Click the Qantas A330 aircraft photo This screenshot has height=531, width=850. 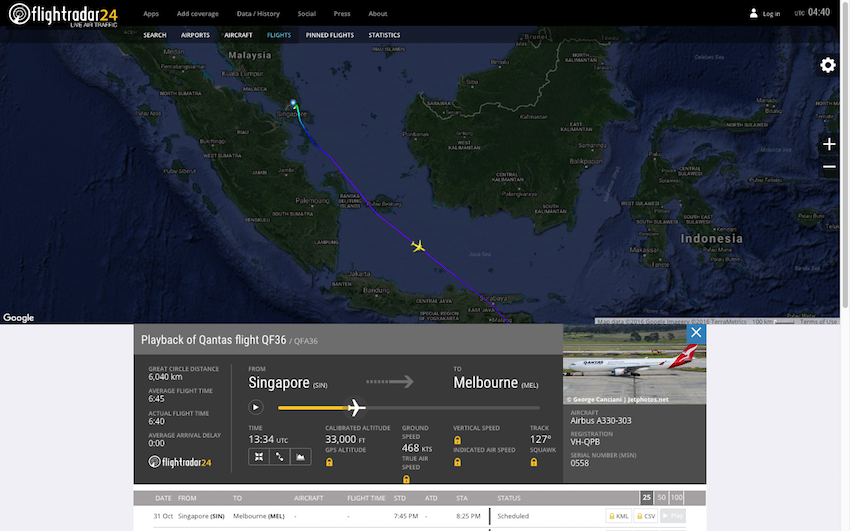coord(634,364)
